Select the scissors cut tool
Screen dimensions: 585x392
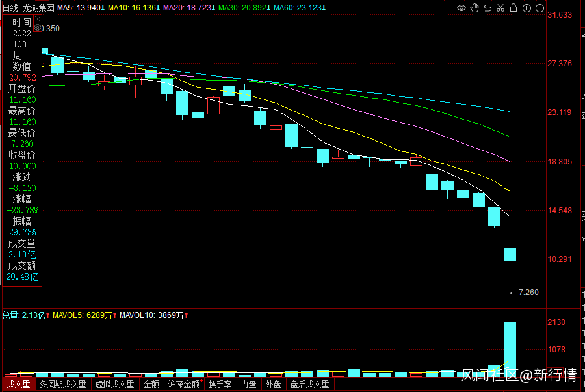click(x=500, y=8)
